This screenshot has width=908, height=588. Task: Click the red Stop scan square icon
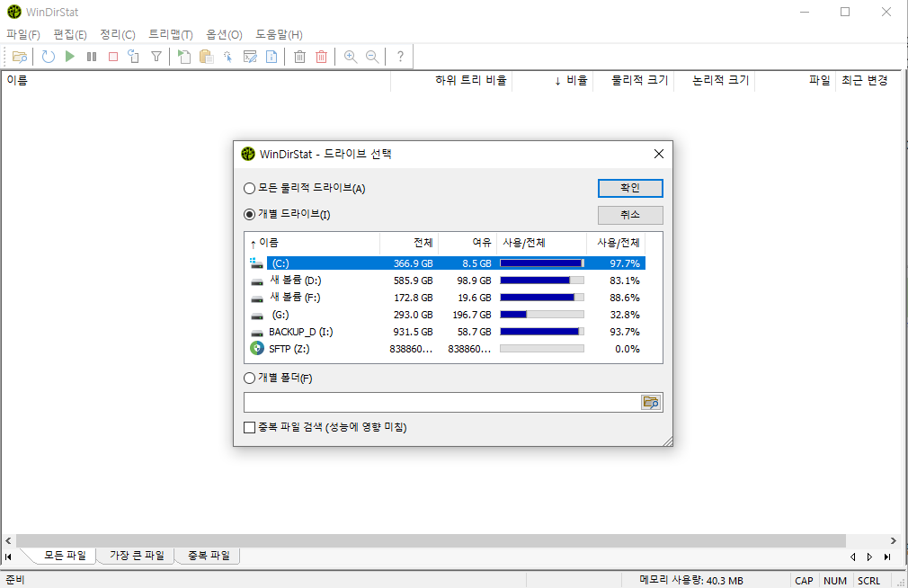tap(113, 57)
